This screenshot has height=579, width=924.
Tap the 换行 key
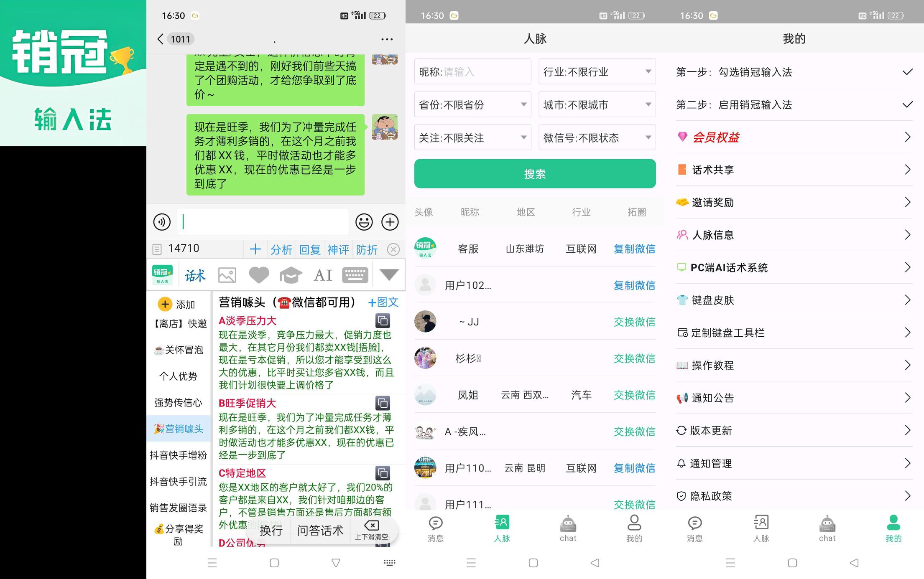[x=271, y=530]
